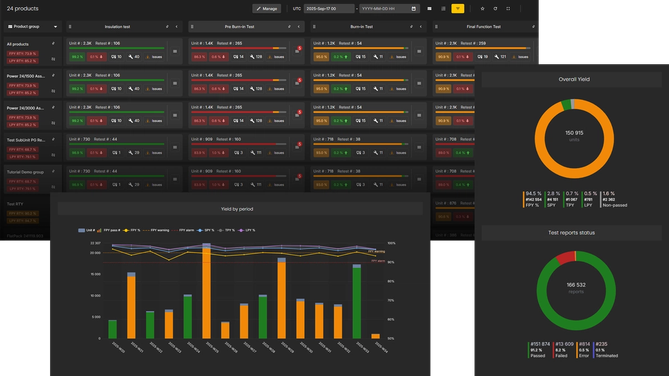The width and height of the screenshot is (669, 376).
Task: Open the Product group dropdown
Action: coord(32,26)
